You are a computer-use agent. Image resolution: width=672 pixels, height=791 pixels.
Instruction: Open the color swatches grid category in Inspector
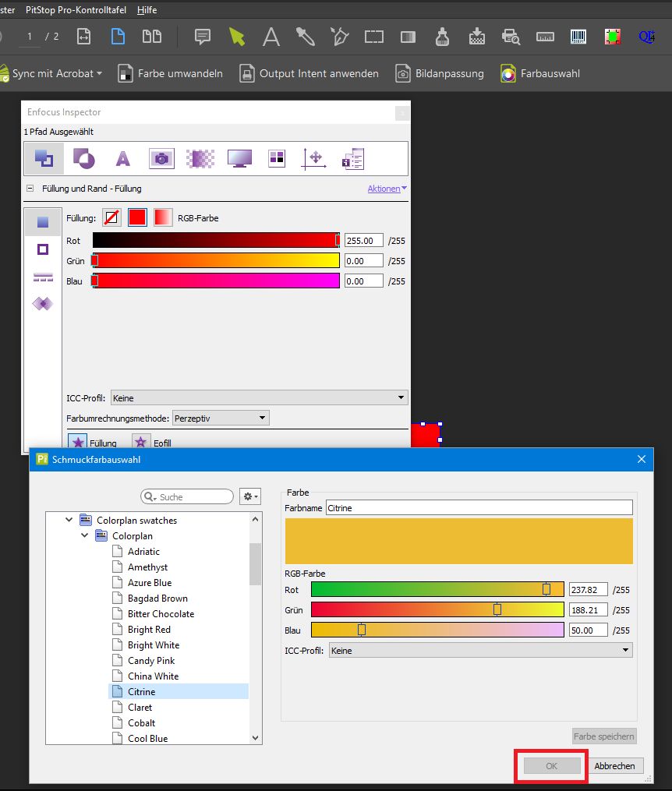tap(277, 158)
